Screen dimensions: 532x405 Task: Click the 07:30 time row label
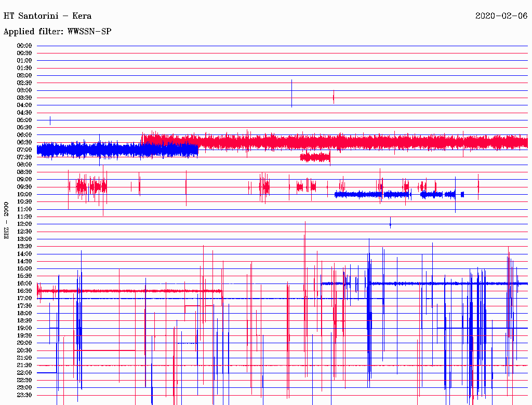pos(24,157)
